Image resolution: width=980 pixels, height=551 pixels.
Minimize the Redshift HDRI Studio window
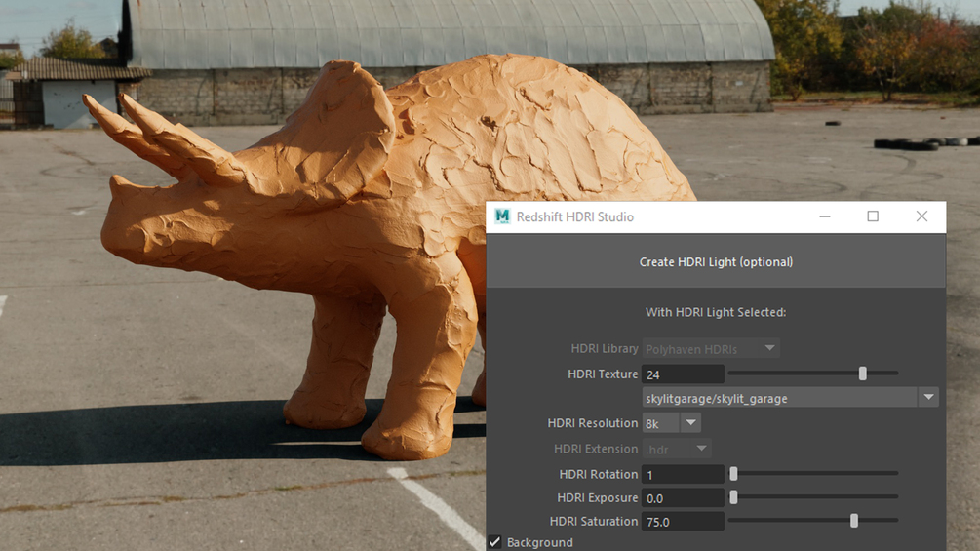click(x=825, y=216)
